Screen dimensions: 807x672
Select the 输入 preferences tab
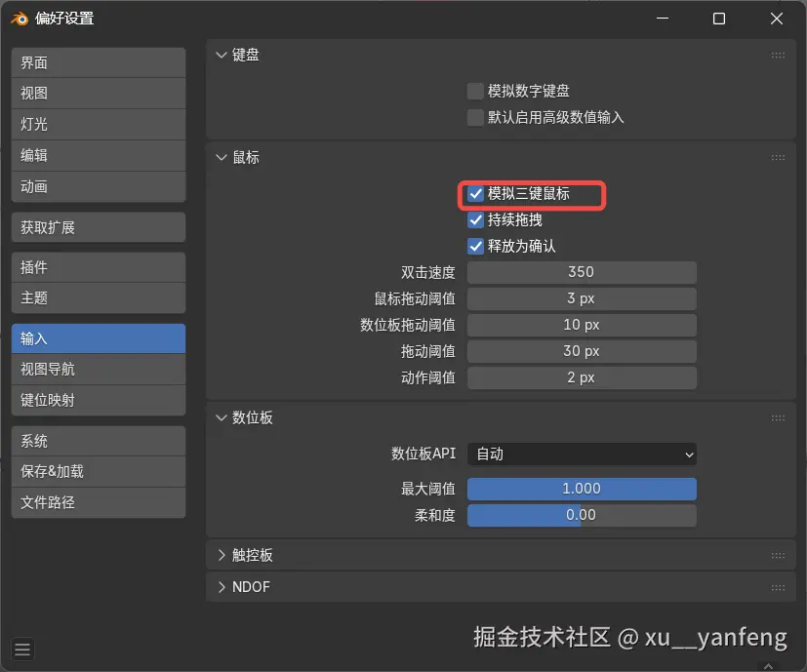99,338
